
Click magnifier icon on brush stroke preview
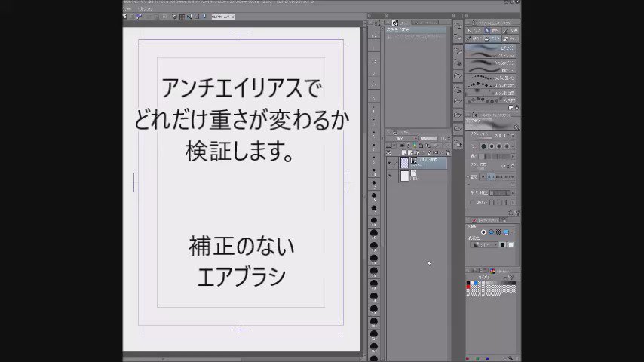517,127
